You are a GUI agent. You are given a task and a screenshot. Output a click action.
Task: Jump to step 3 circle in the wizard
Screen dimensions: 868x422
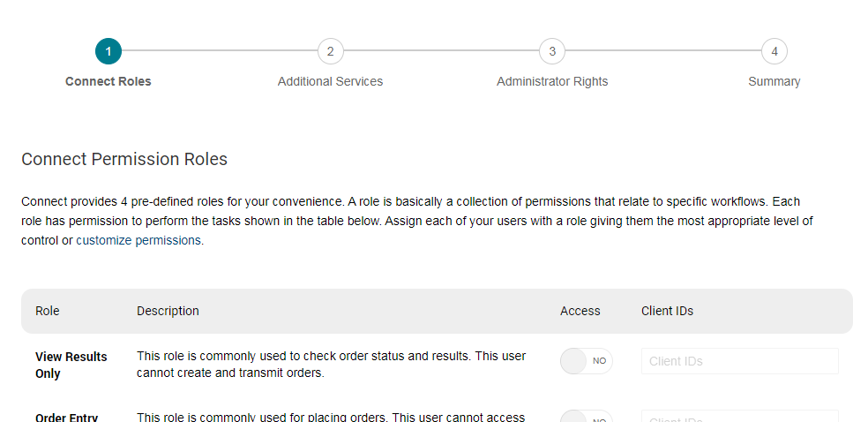552,51
